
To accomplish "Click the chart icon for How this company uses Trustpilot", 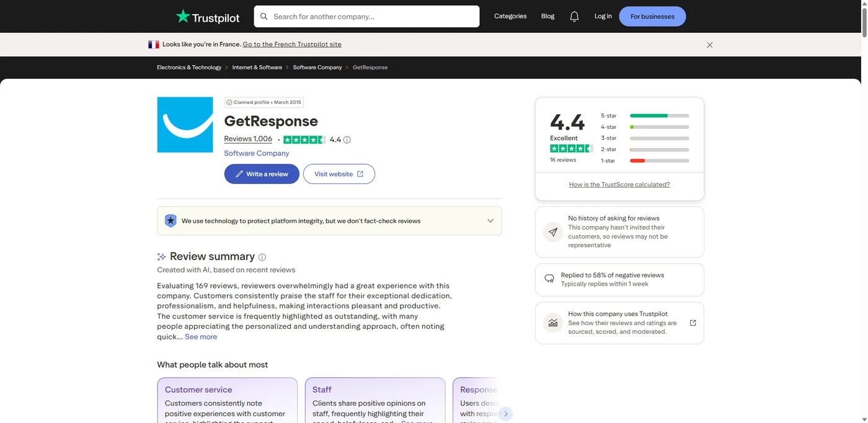I will point(553,323).
